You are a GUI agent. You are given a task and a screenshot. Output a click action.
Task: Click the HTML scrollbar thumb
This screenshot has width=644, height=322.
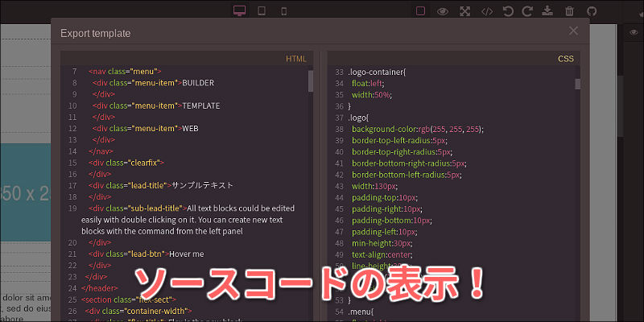[311, 81]
